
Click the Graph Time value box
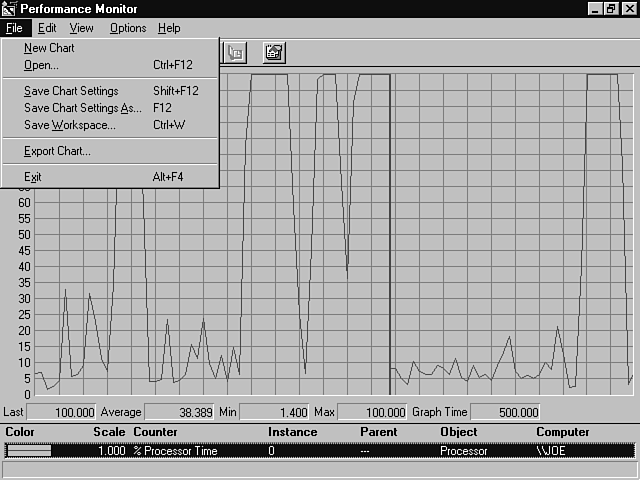[506, 412]
